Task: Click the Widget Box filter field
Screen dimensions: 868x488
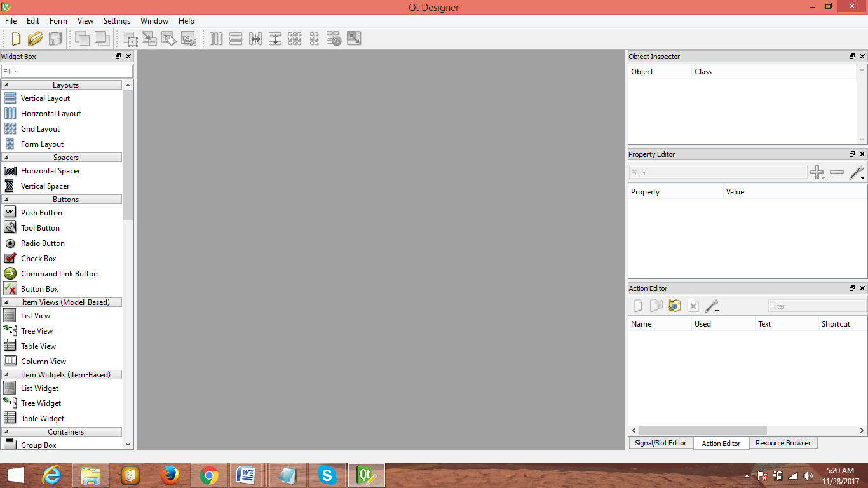Action: pos(67,71)
